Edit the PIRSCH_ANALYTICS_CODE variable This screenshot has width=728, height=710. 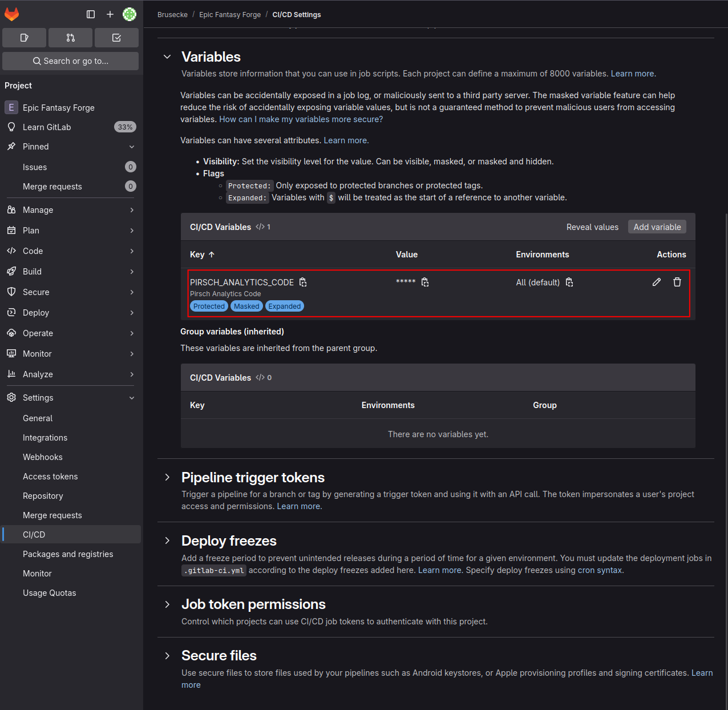pyautogui.click(x=657, y=282)
